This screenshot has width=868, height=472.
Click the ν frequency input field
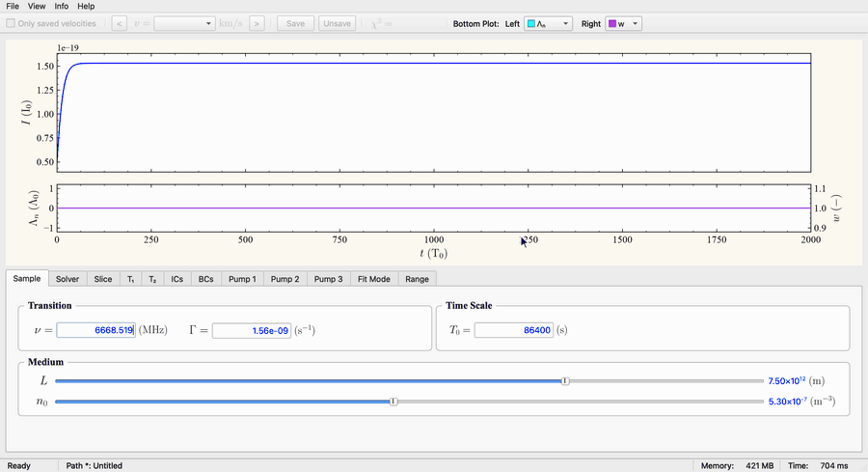point(95,330)
